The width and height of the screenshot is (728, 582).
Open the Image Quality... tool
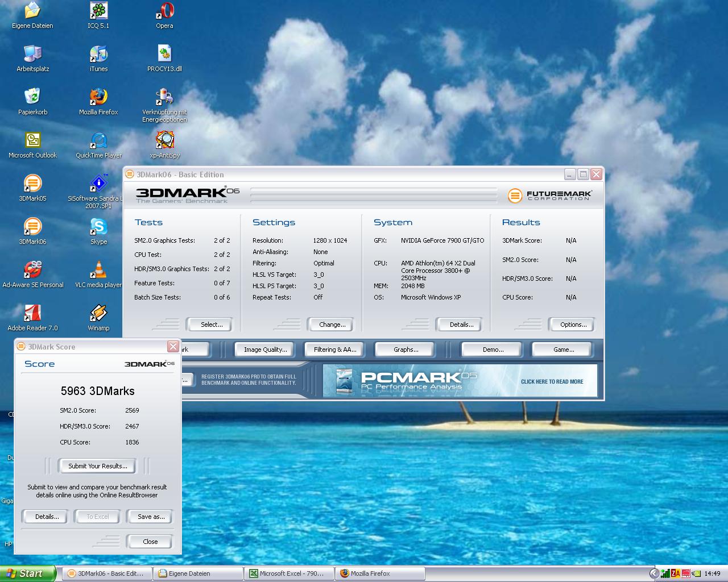coord(265,350)
